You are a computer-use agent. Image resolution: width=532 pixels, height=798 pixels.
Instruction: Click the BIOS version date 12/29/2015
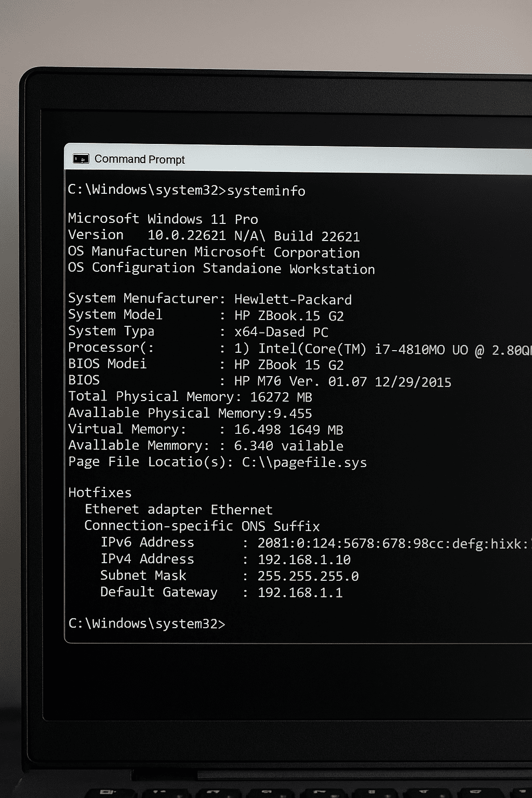point(413,382)
